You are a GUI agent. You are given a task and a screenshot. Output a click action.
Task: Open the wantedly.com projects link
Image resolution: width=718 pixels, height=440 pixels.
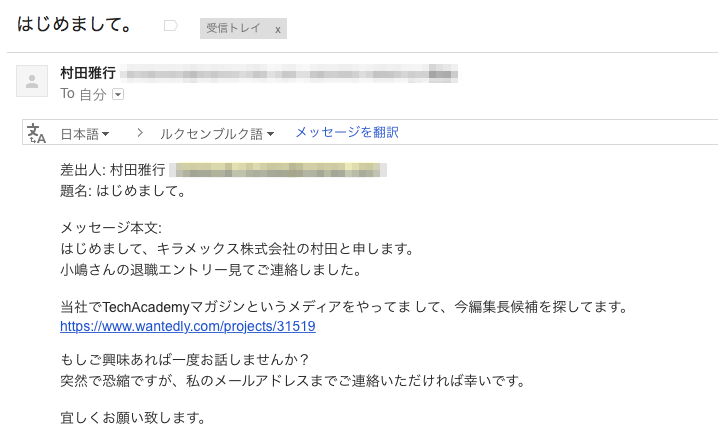(x=188, y=326)
